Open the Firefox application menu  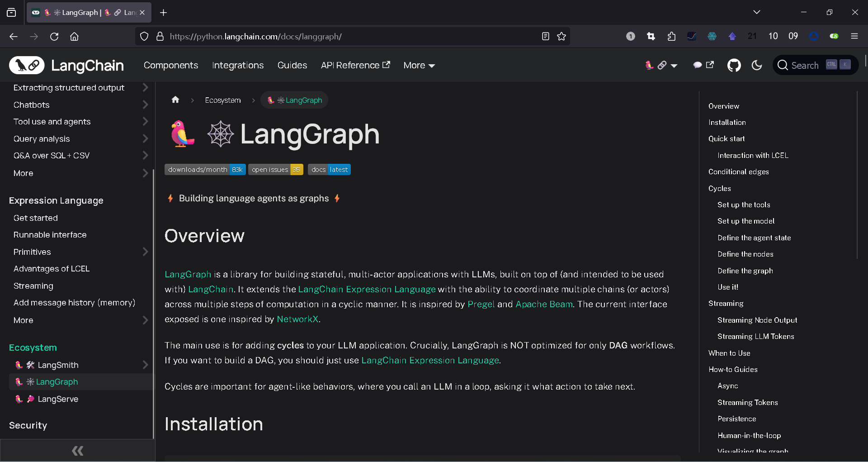pos(854,36)
